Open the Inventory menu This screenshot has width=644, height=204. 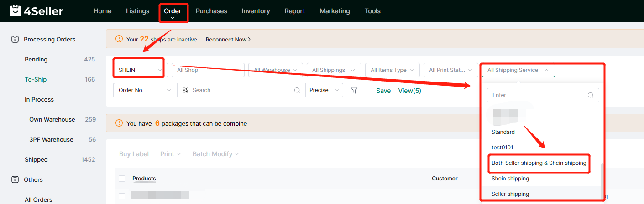[x=256, y=11]
